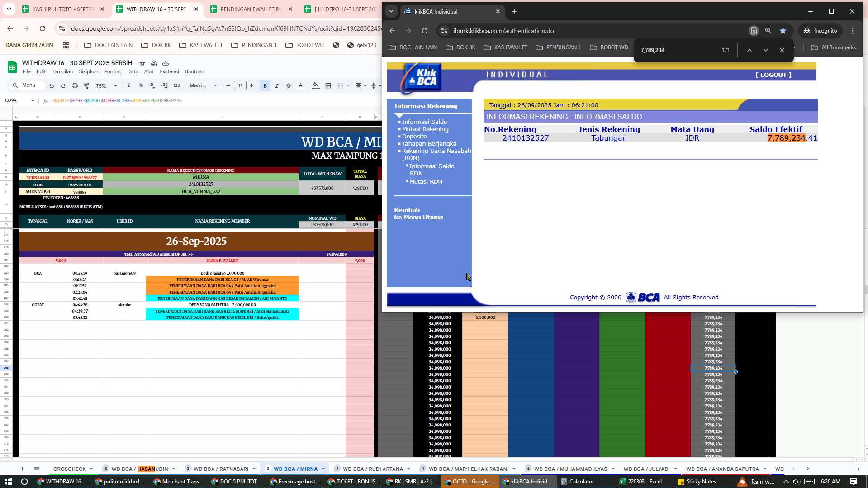Decrease font size with minus button

click(x=228, y=85)
